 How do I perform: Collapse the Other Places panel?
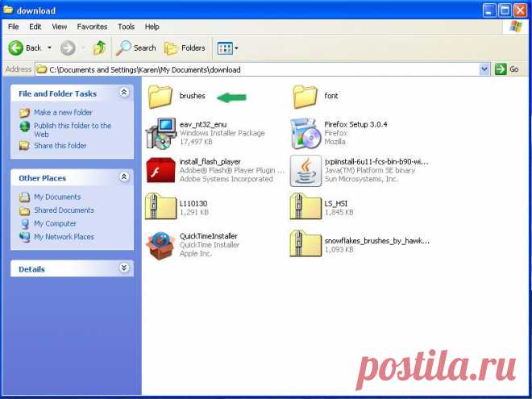tap(124, 177)
